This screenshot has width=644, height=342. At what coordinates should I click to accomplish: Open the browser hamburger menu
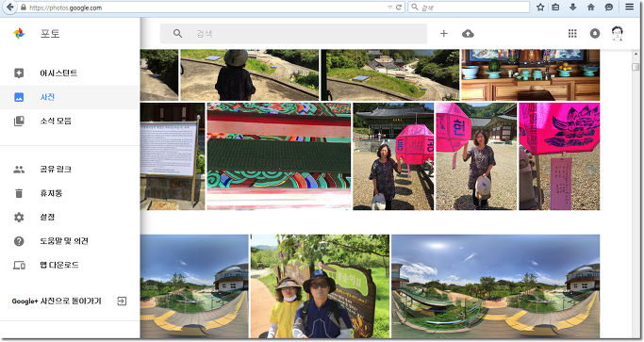[x=629, y=7]
